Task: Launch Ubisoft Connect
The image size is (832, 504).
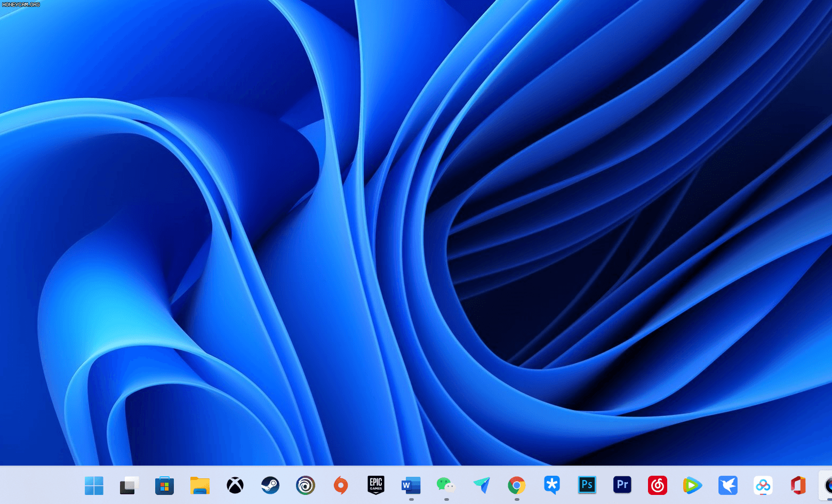Action: (x=305, y=485)
